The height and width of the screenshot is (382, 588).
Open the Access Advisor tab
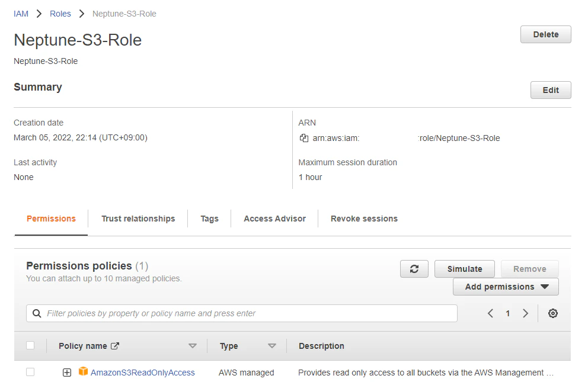click(x=274, y=219)
